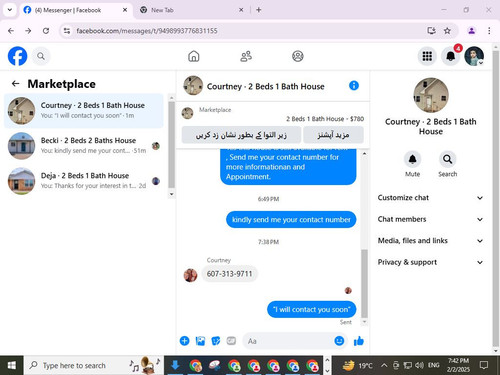The width and height of the screenshot is (500, 375).
Task: Show hidden system tray icons
Action: coord(384,366)
